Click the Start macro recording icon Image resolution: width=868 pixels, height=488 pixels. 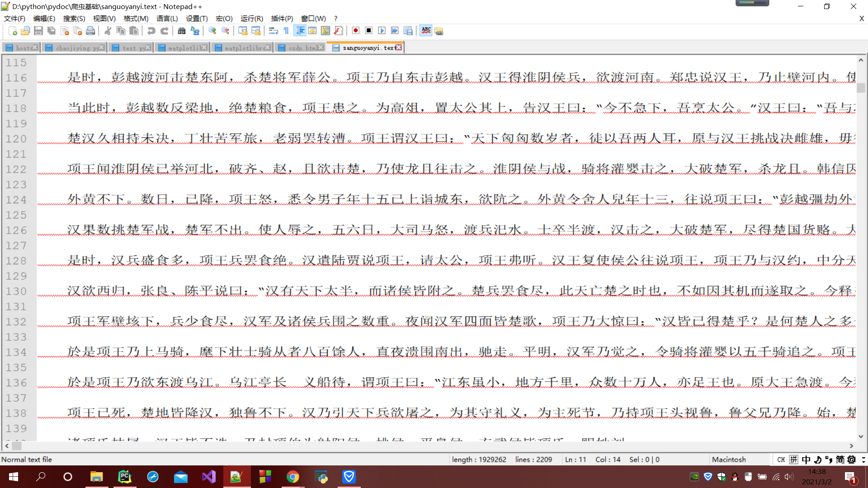tap(356, 31)
